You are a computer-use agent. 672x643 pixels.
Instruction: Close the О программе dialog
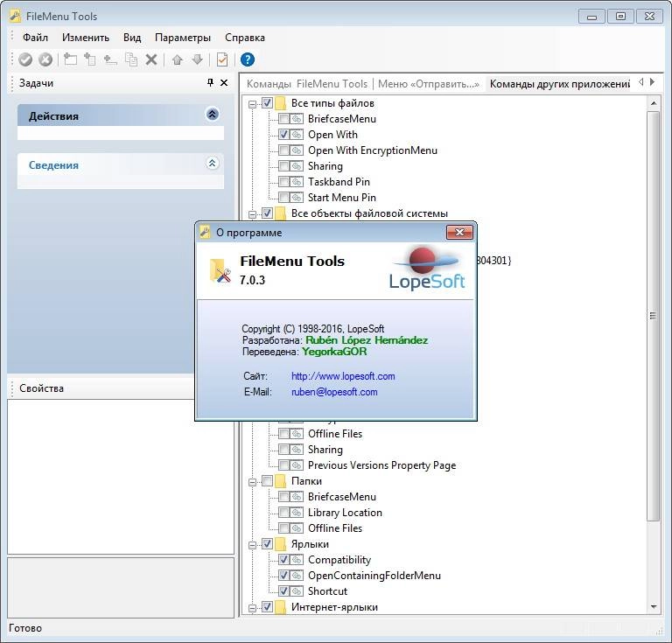(x=459, y=232)
